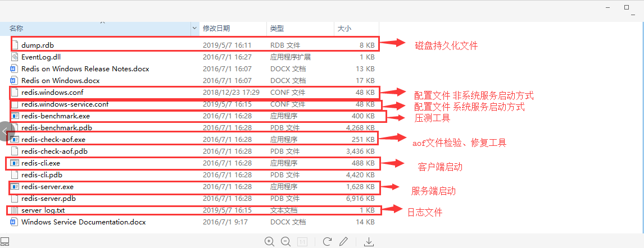
Task: Reset the image to 1:1 actual size
Action: (302, 241)
